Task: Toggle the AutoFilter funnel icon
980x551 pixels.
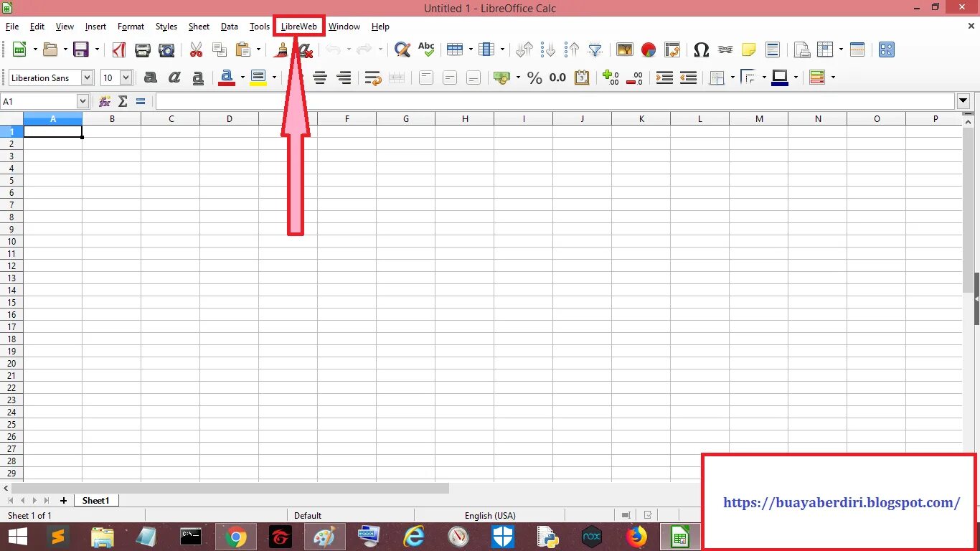Action: coord(595,50)
